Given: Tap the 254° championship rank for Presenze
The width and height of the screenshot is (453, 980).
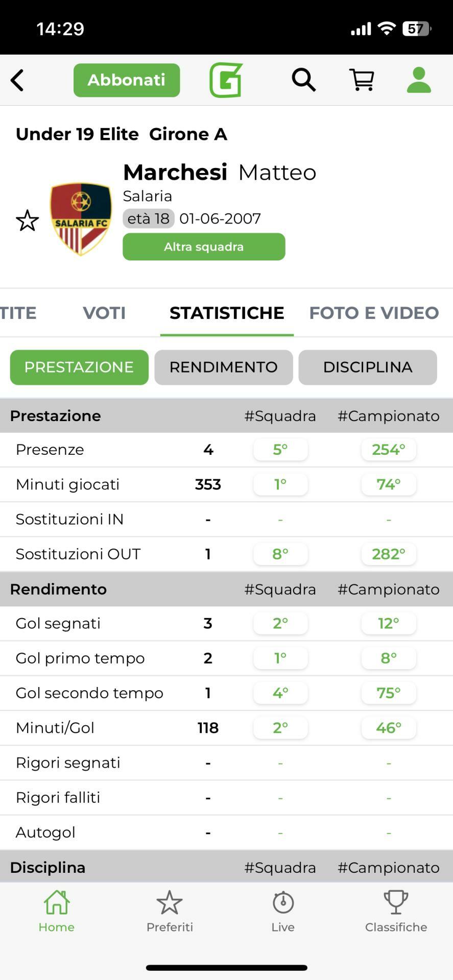Looking at the screenshot, I should (x=389, y=450).
